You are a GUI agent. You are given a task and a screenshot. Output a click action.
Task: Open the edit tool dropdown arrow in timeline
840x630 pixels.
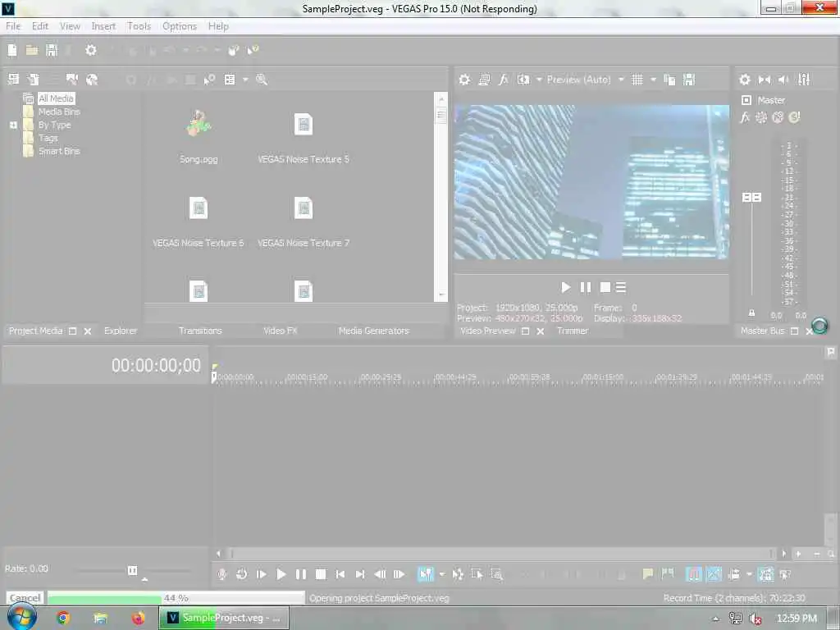(x=442, y=574)
